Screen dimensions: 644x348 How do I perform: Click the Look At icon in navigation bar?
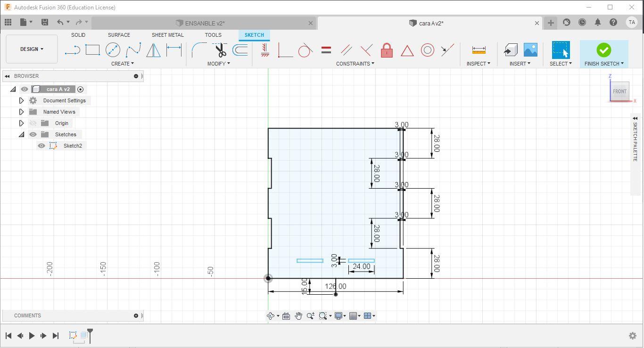(286, 316)
